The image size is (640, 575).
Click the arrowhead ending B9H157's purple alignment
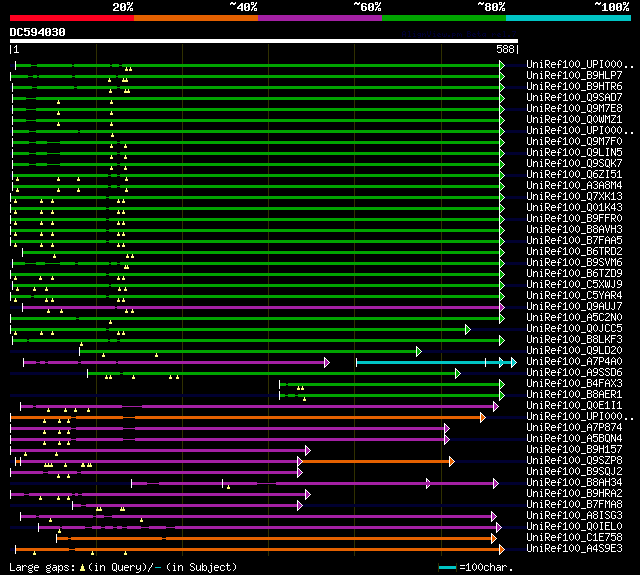pyautogui.click(x=308, y=451)
